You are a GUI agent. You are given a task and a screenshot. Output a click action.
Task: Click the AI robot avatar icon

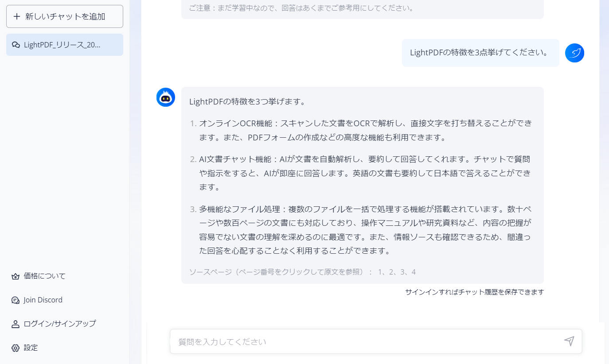point(166,97)
